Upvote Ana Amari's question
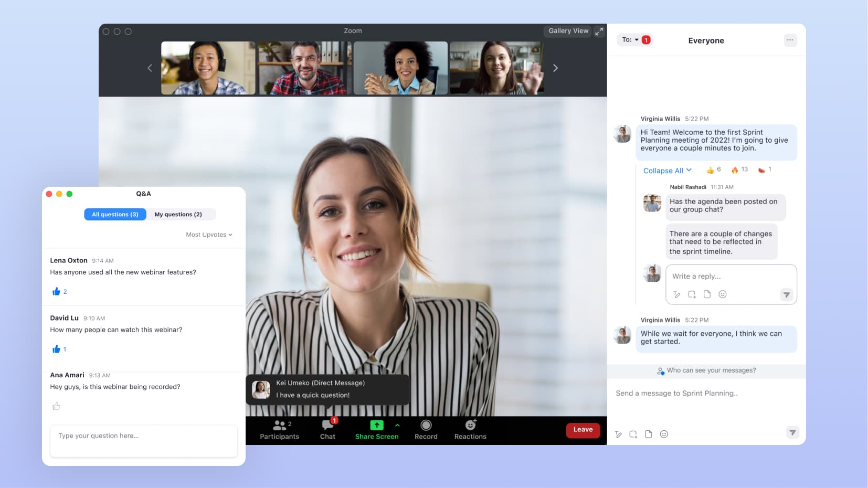The image size is (868, 488). pyautogui.click(x=57, y=406)
